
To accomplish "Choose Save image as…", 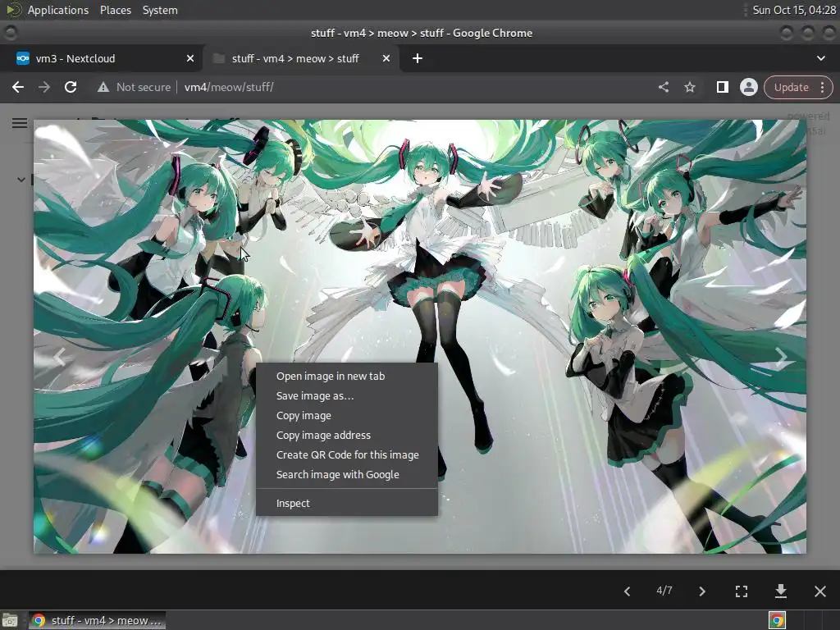I will click(347, 396).
